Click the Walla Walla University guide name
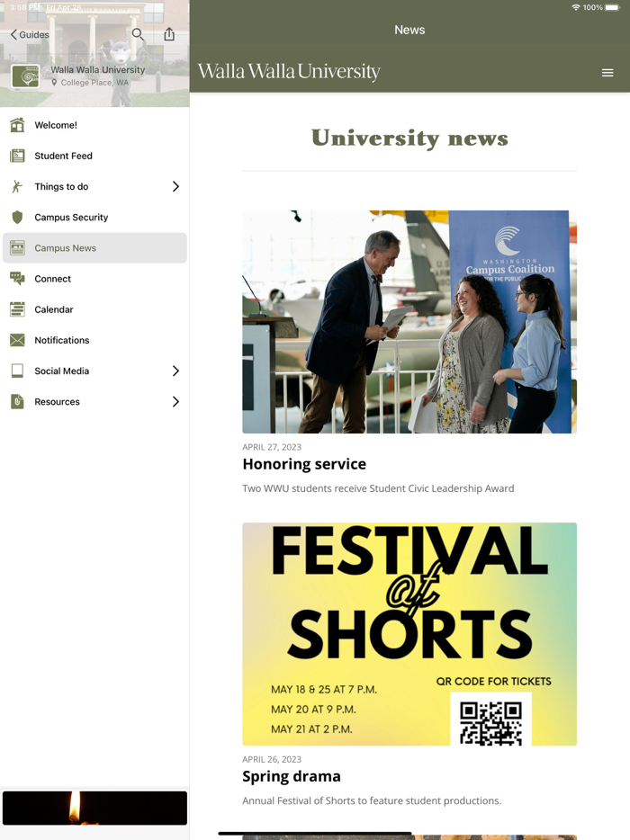The height and width of the screenshot is (840, 630). click(x=97, y=69)
